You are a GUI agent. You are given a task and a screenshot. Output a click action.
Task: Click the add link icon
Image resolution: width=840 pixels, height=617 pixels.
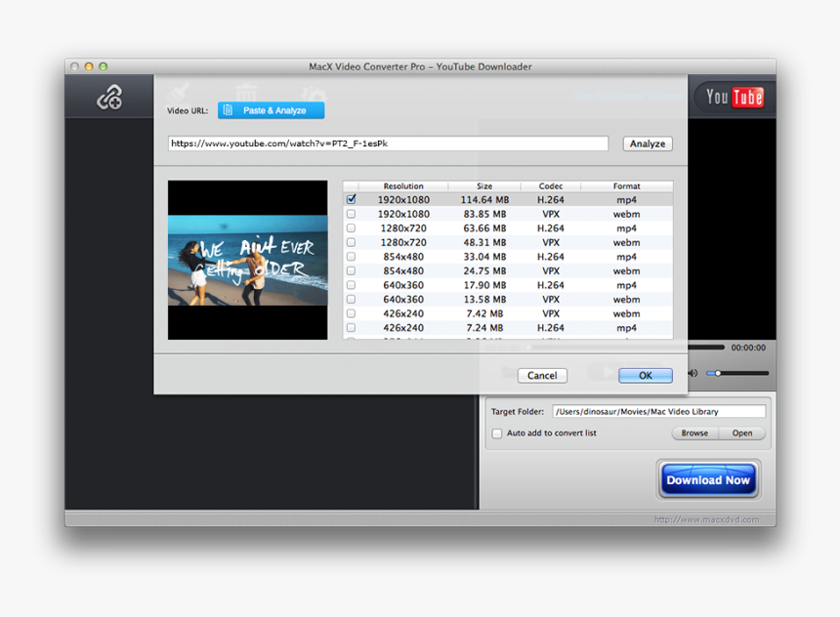[109, 97]
